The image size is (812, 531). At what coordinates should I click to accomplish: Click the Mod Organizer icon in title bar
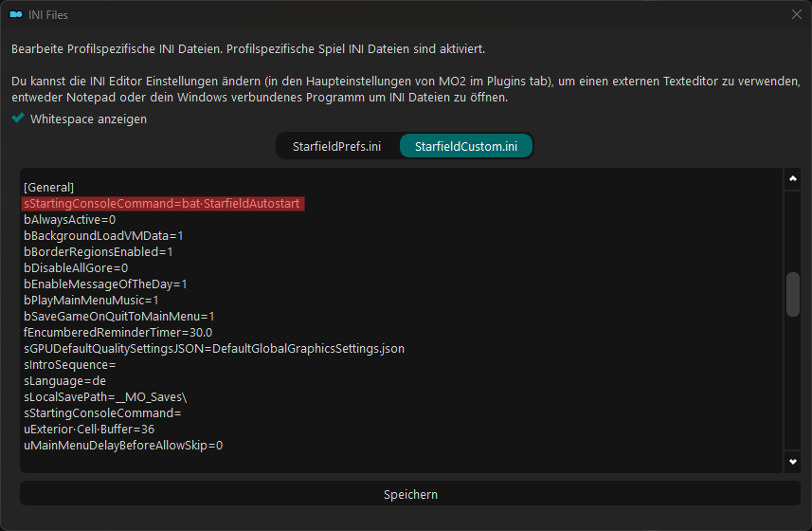coord(16,14)
